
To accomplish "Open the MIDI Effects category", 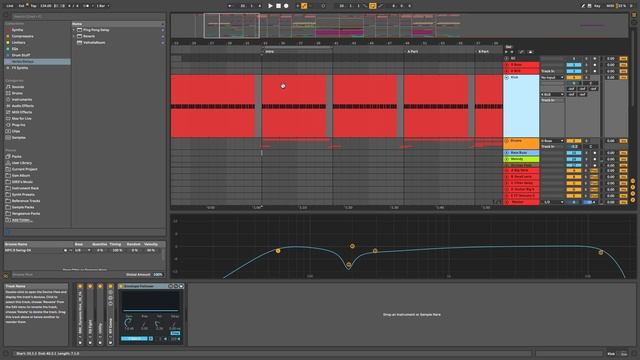I will click(x=22, y=112).
